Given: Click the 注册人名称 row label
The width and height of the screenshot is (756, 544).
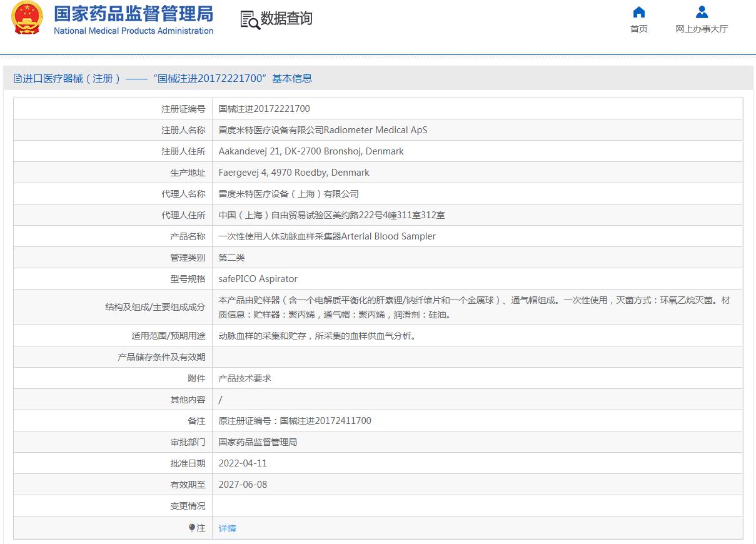Looking at the screenshot, I should pyautogui.click(x=183, y=130).
